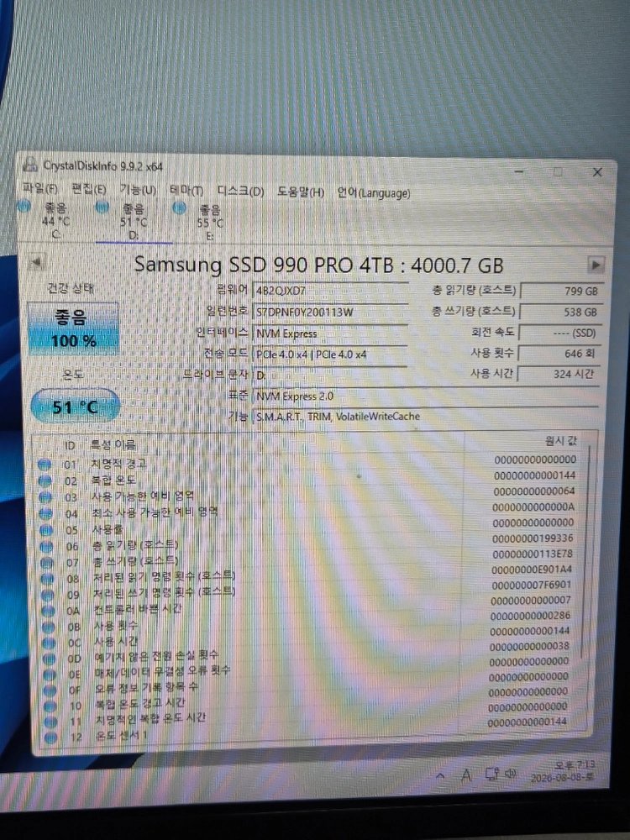This screenshot has width=630, height=840.
Task: Select the raw value 0000000000000A
Action: (x=533, y=507)
